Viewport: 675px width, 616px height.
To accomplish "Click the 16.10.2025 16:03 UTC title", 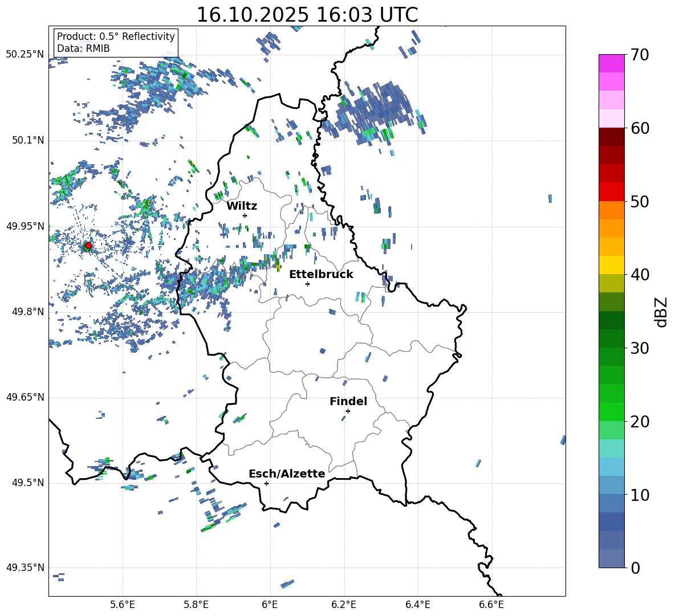I will click(x=307, y=15).
